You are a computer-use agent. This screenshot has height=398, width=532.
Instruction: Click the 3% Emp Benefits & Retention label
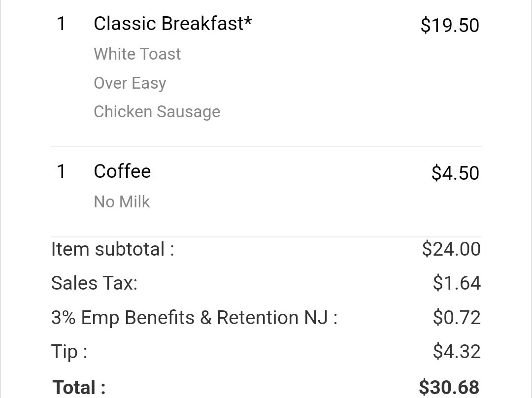click(195, 318)
